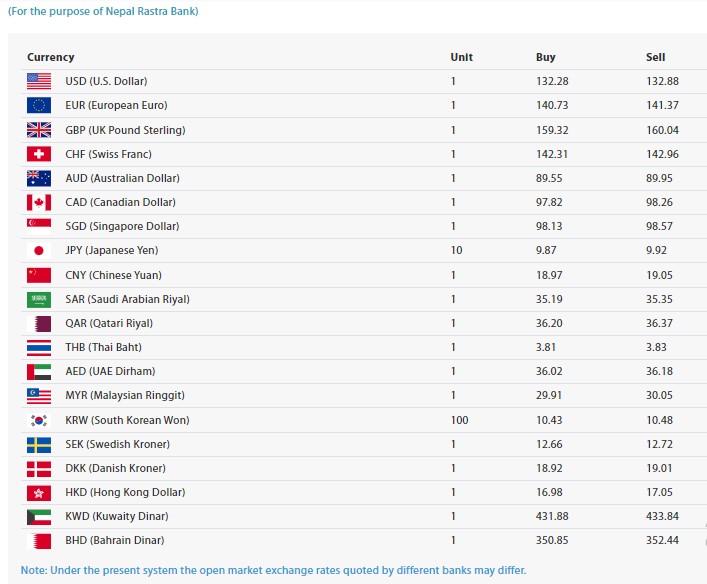This screenshot has width=707, height=584.
Task: Select the AED (UAE Dirham) label
Action: pyautogui.click(x=110, y=371)
